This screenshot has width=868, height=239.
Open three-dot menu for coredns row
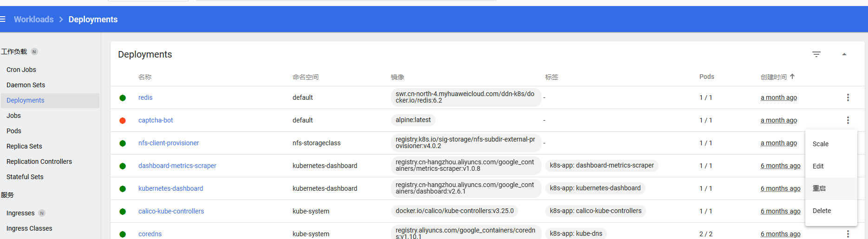(848, 234)
